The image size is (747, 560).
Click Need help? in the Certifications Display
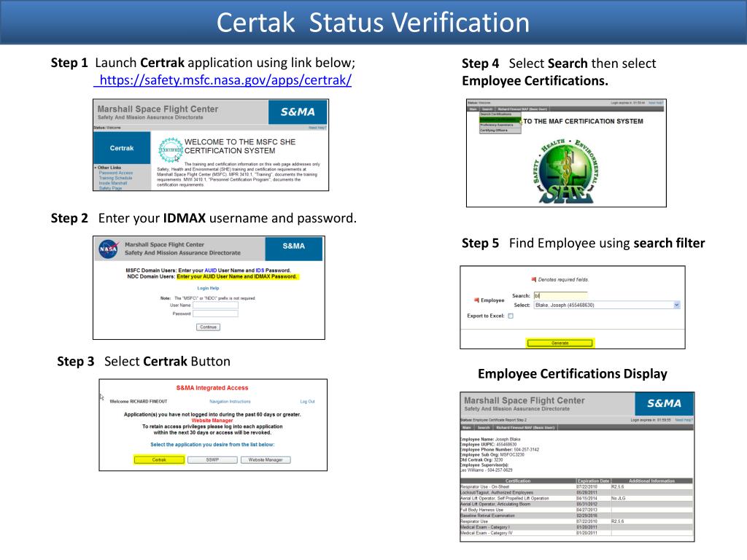684,420
